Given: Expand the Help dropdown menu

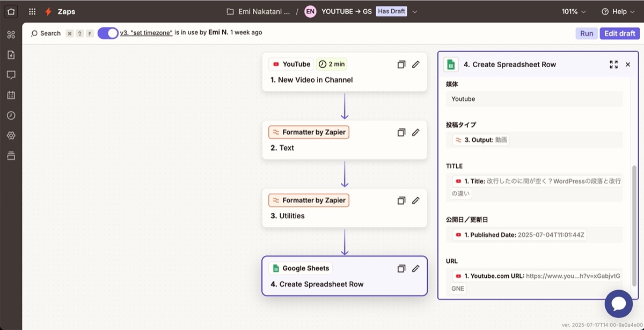Looking at the screenshot, I should tap(618, 11).
